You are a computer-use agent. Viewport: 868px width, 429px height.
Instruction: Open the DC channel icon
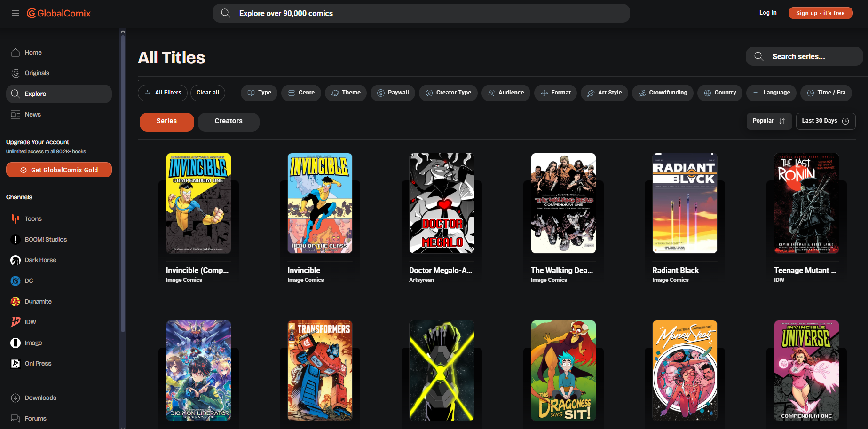(x=16, y=281)
